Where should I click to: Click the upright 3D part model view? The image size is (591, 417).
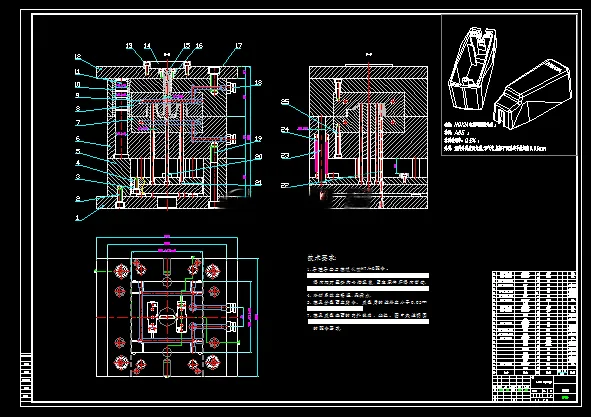pyautogui.click(x=472, y=68)
